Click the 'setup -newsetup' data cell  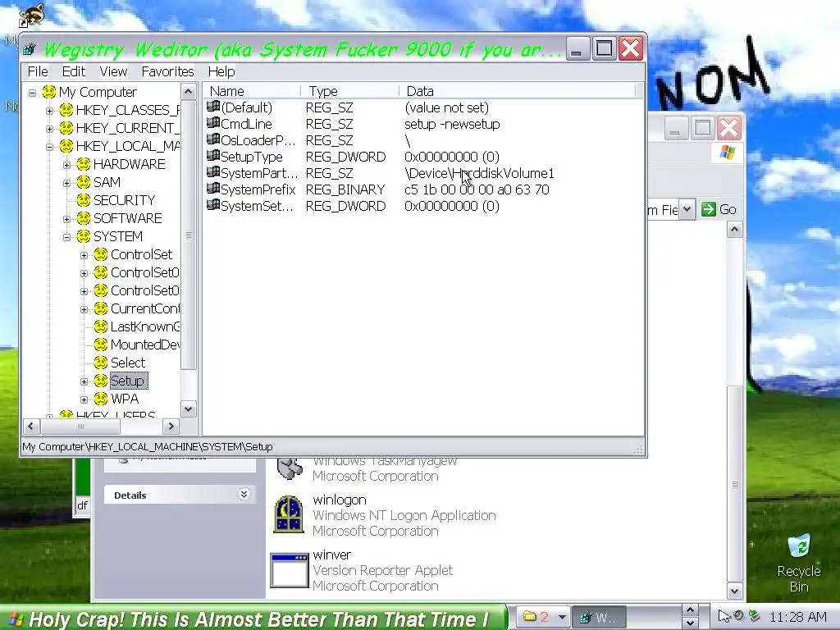pos(452,125)
